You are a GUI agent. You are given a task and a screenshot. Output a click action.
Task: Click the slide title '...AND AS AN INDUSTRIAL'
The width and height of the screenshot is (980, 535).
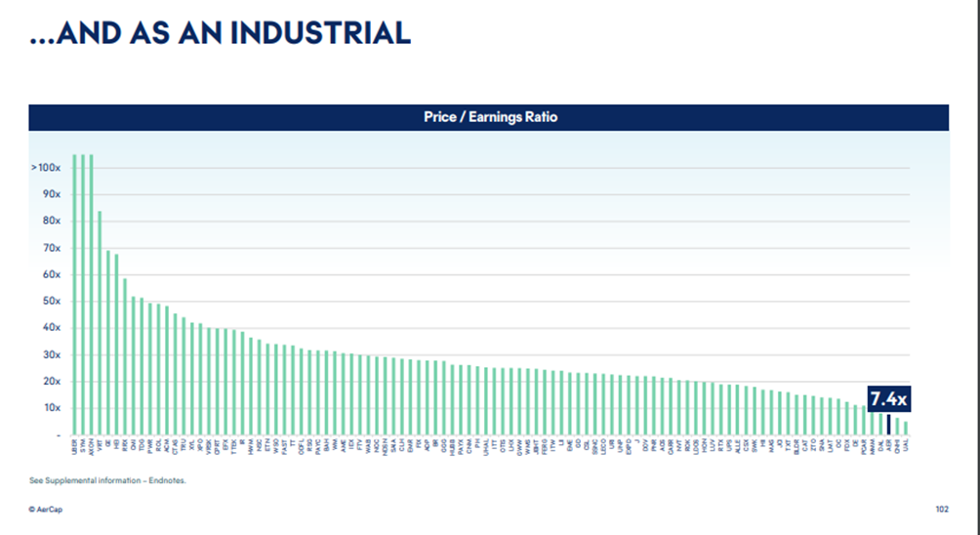click(221, 33)
